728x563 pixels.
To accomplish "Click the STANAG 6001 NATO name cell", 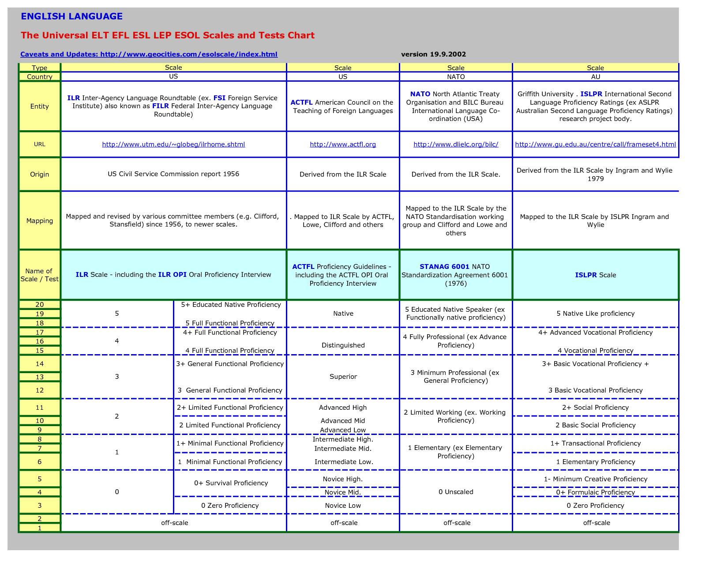I will (456, 275).
